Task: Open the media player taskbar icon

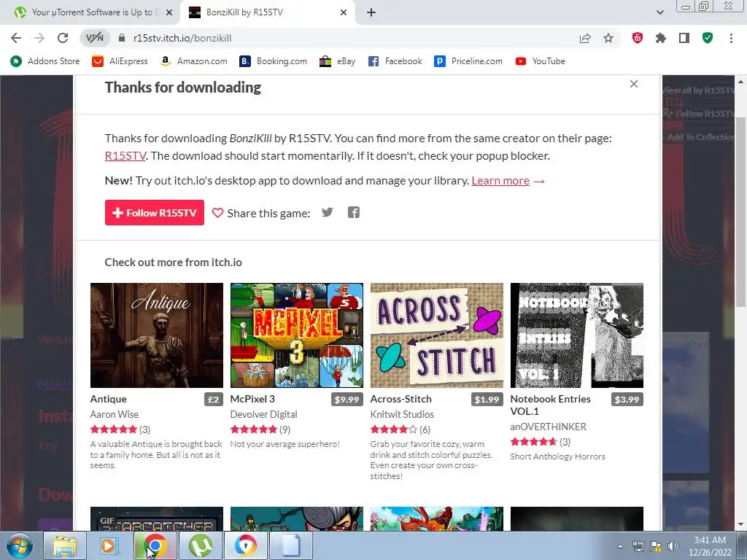Action: 109,545
